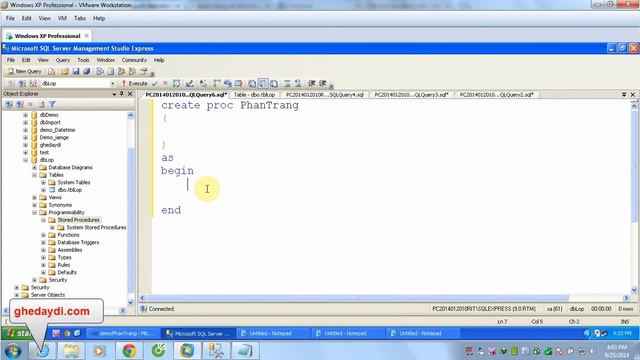Expand the dbo.tblLop table node
This screenshot has height=360, width=640.
coord(44,190)
